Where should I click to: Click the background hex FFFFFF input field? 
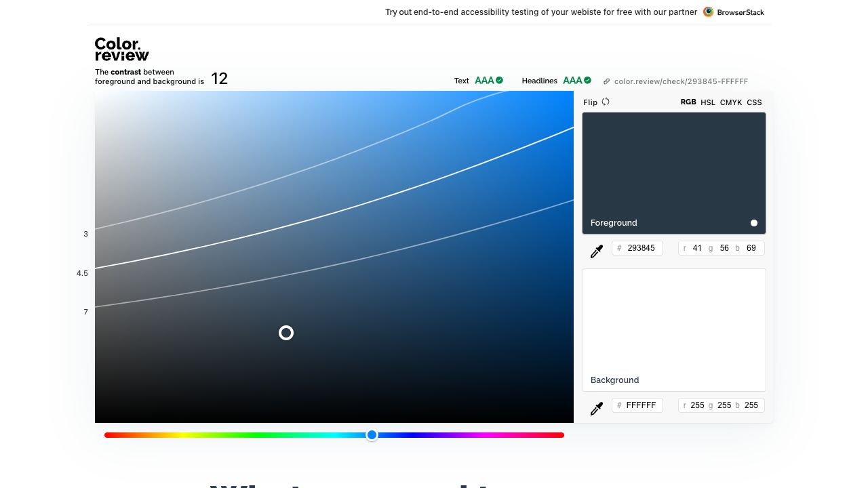pyautogui.click(x=637, y=405)
